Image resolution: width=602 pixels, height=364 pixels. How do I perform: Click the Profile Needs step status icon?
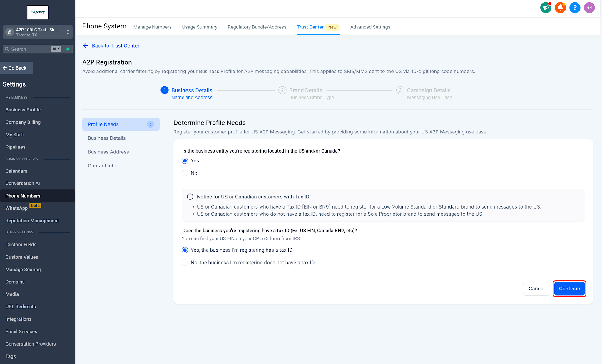[x=150, y=124]
